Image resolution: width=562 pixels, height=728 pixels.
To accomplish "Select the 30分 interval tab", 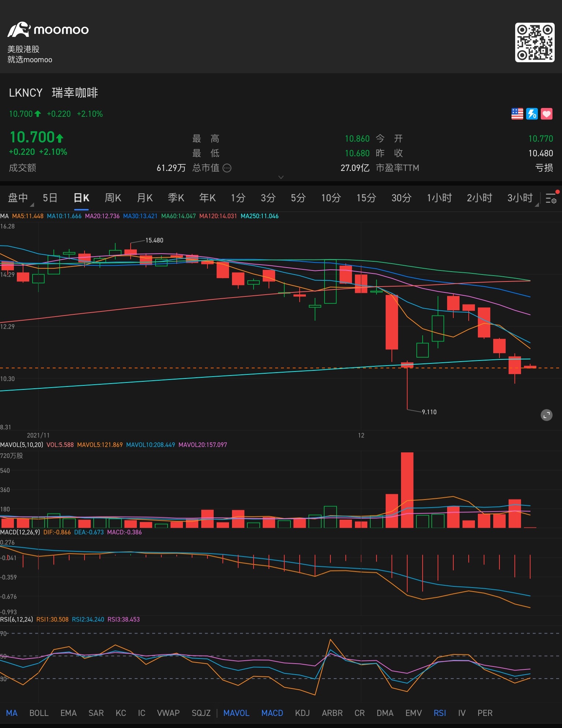I will [x=401, y=198].
